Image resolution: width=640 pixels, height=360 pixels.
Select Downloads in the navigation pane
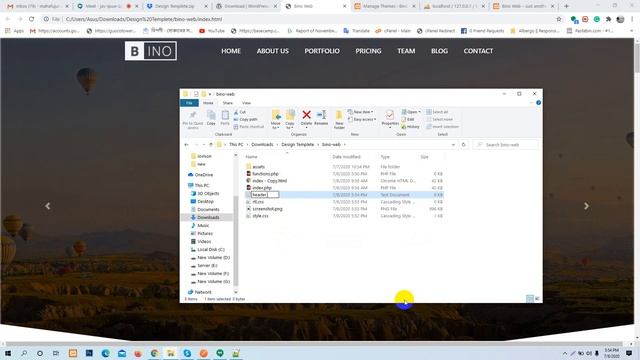(x=208, y=217)
